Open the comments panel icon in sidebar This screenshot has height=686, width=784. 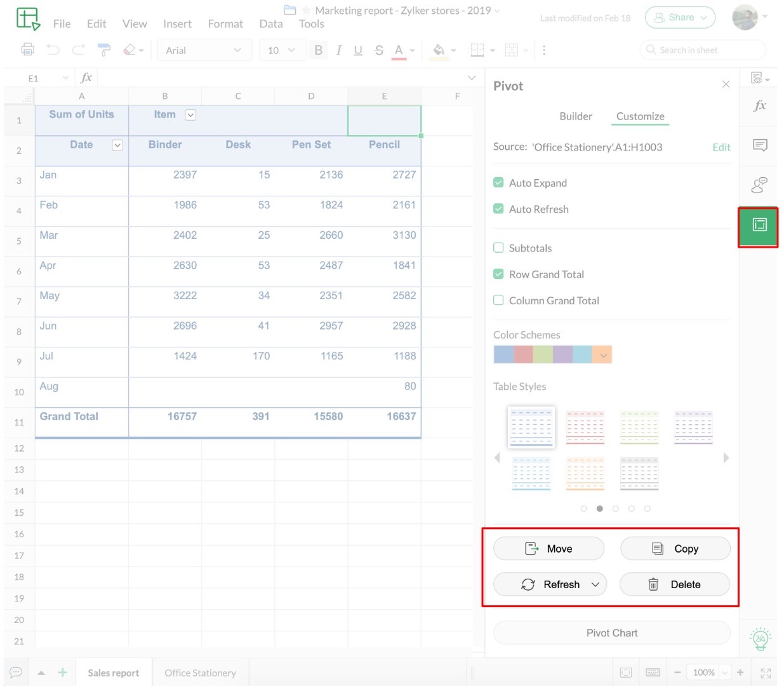759,145
